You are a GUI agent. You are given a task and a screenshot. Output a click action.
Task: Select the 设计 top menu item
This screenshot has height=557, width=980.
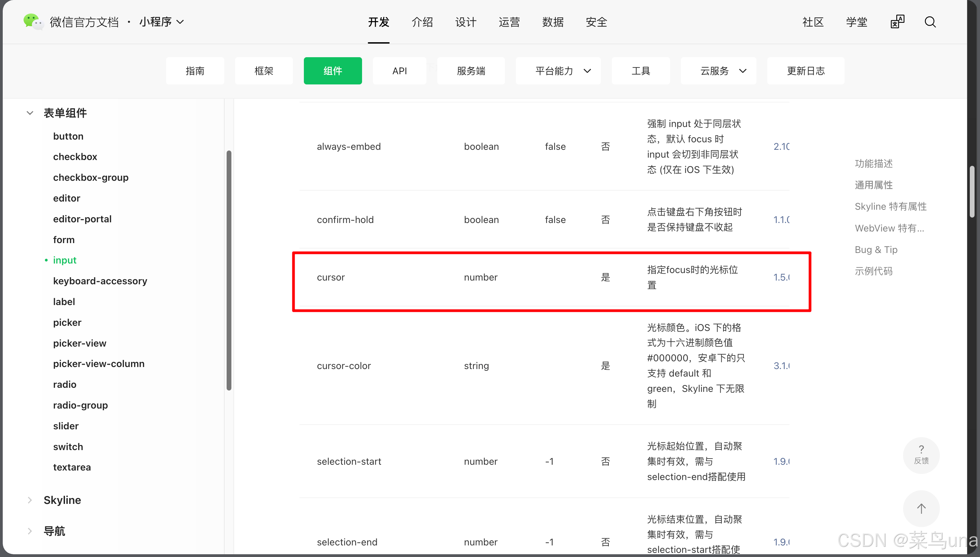(x=465, y=22)
